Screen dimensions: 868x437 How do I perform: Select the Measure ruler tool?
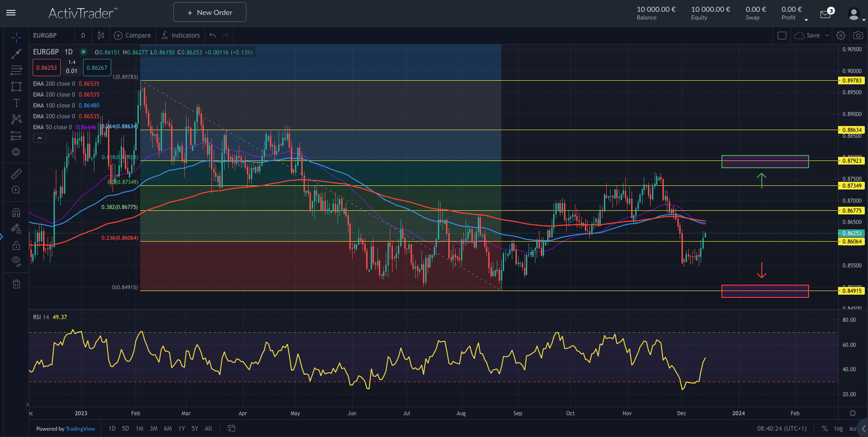[x=16, y=174]
